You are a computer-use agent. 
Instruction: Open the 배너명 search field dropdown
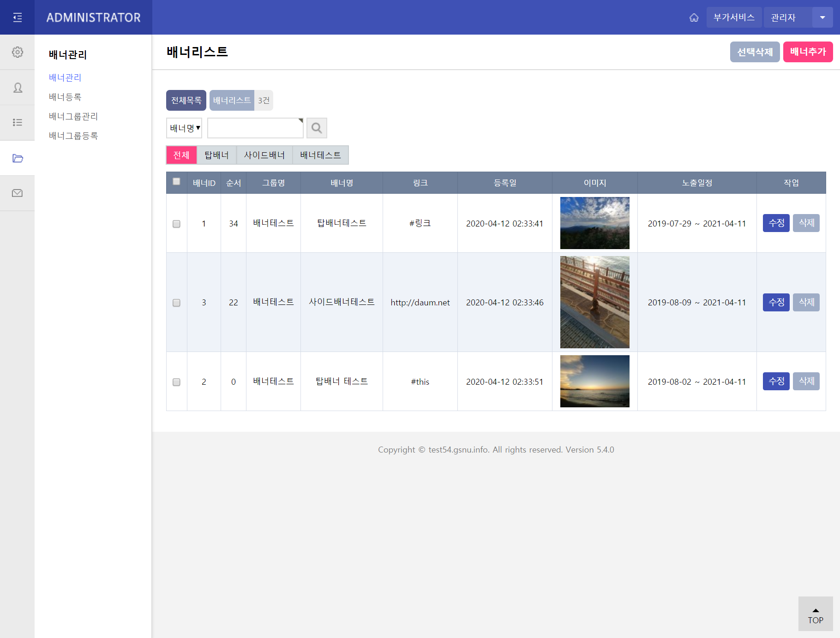pos(184,128)
